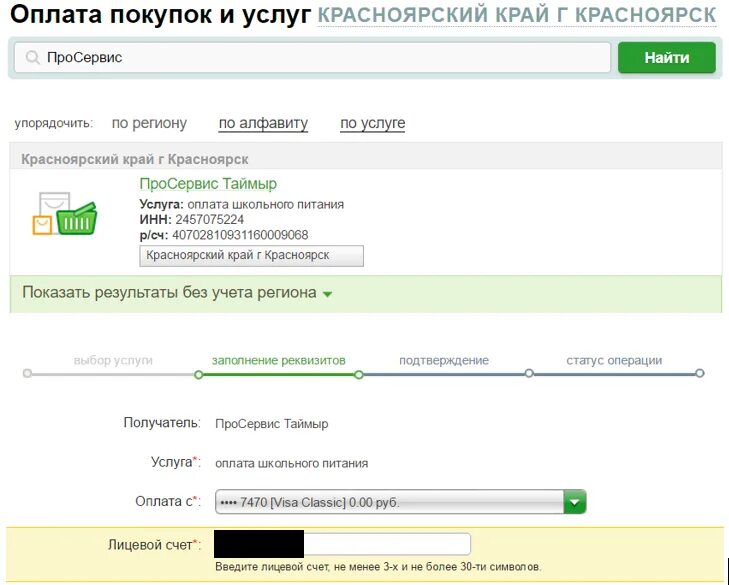Click the green triangle next to region results
729x585 pixels.
(327, 294)
